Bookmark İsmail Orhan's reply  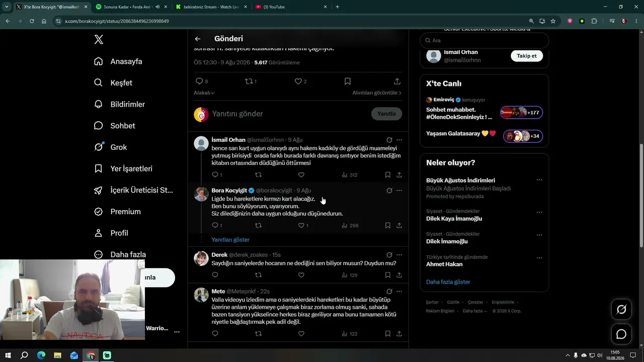coord(387,175)
